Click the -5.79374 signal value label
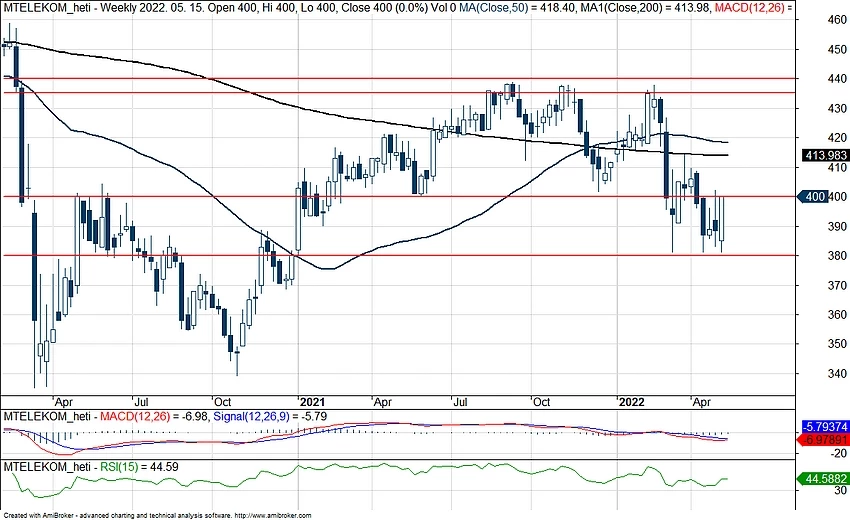The image size is (850, 520). 825,427
